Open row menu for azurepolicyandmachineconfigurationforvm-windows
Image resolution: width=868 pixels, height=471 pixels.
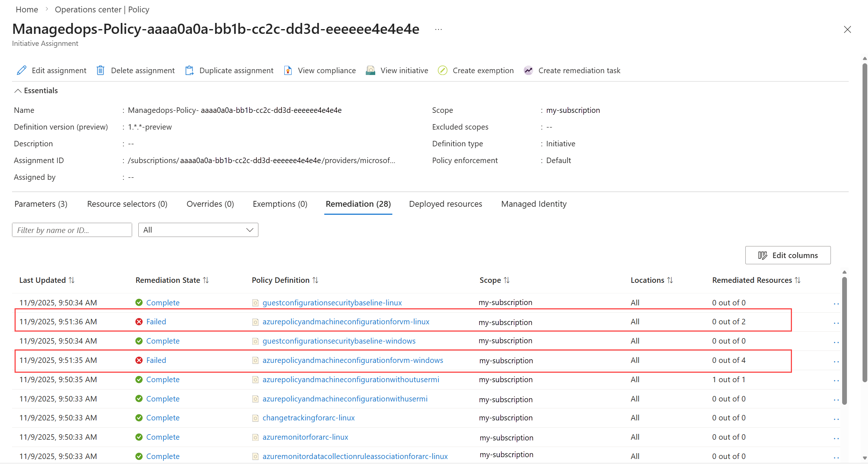point(836,361)
